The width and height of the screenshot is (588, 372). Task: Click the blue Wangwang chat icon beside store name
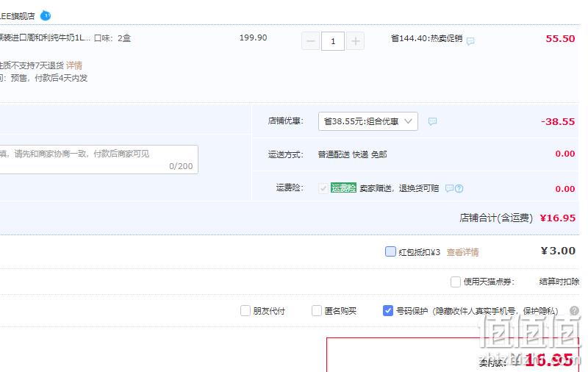[x=46, y=15]
